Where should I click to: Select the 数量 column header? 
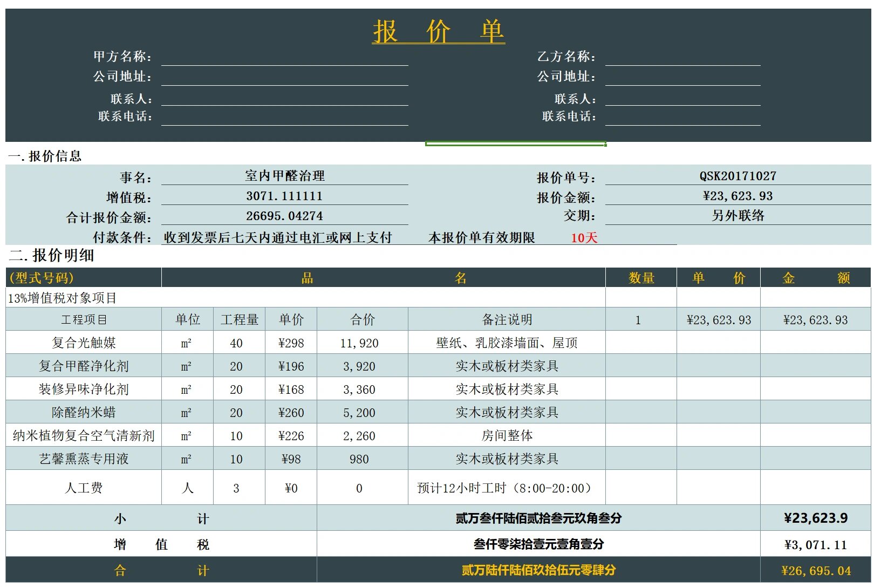(643, 278)
